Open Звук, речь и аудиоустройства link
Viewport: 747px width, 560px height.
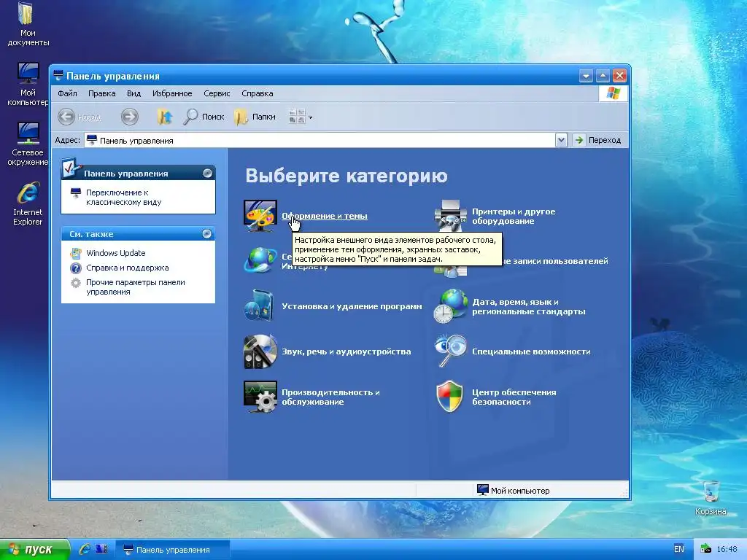[x=346, y=351]
